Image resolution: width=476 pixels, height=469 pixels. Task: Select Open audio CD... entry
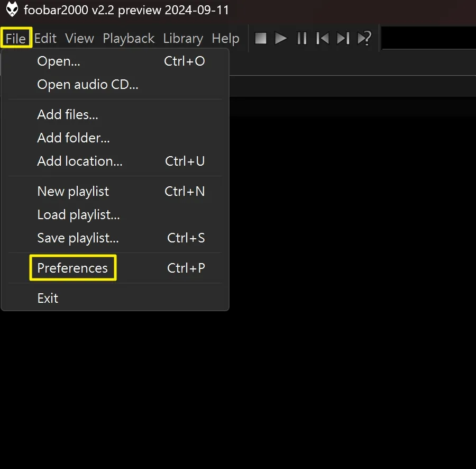tap(115, 85)
